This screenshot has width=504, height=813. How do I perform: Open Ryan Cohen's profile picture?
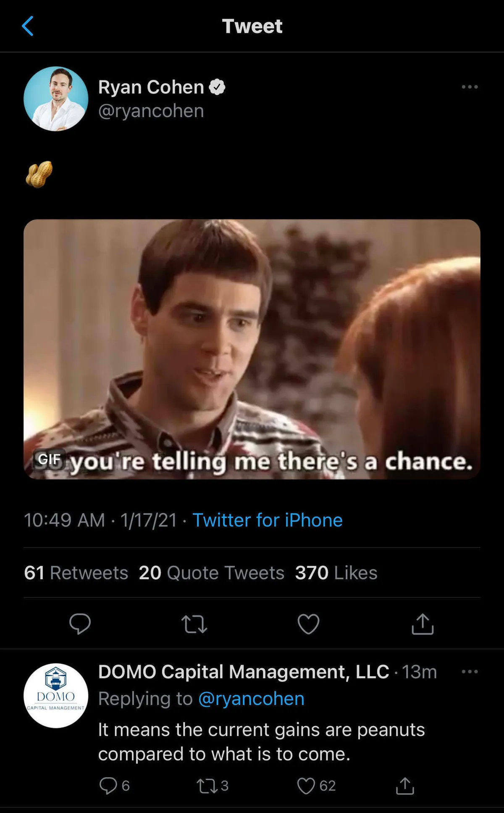[x=56, y=99]
